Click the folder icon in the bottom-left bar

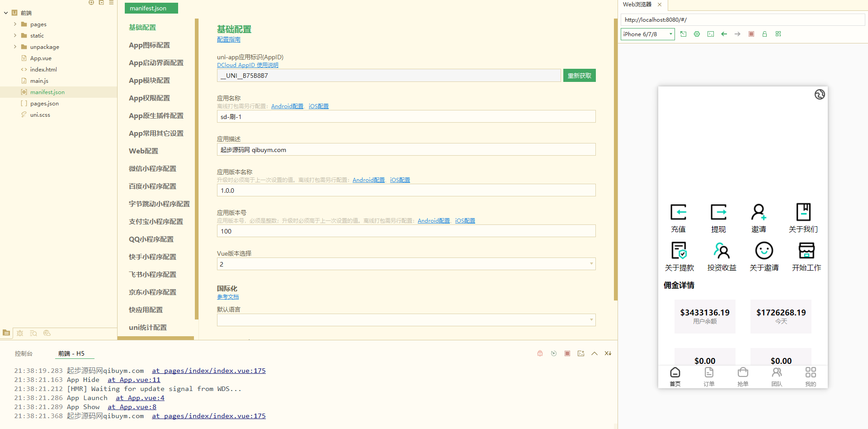pos(6,333)
